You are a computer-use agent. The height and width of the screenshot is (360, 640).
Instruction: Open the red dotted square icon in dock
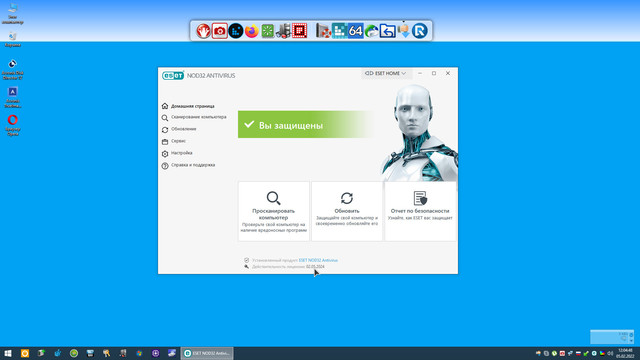(x=300, y=31)
